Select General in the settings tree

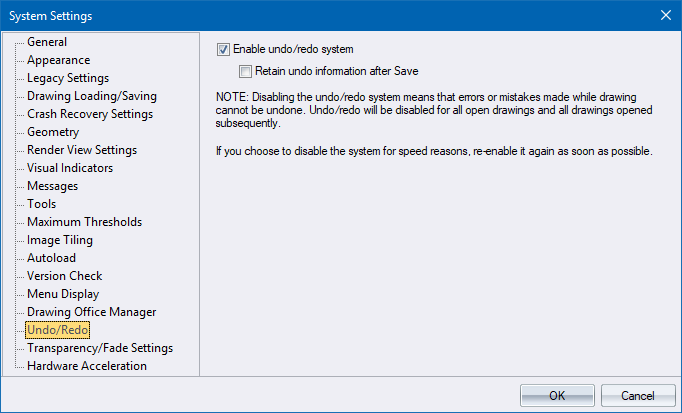(x=47, y=42)
